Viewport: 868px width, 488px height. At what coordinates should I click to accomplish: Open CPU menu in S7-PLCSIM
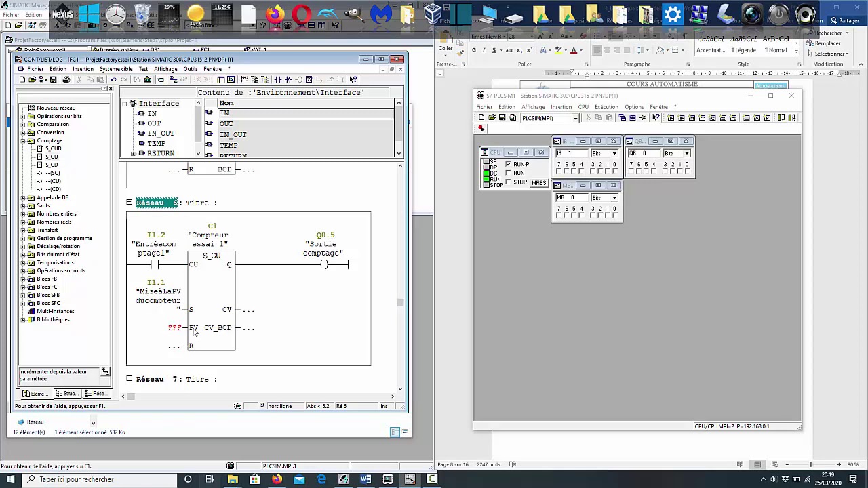coord(583,107)
